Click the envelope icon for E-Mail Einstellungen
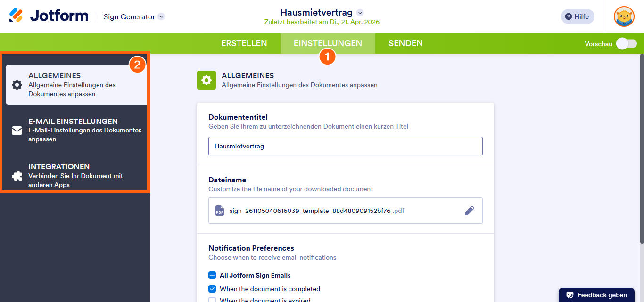 17,131
